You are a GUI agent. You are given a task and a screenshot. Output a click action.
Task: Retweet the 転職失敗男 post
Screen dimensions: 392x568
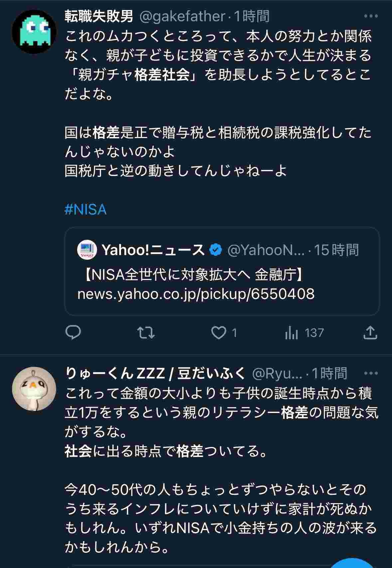(x=146, y=333)
